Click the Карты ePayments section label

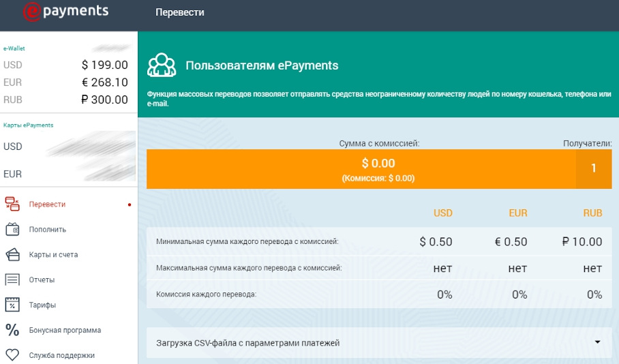point(29,125)
